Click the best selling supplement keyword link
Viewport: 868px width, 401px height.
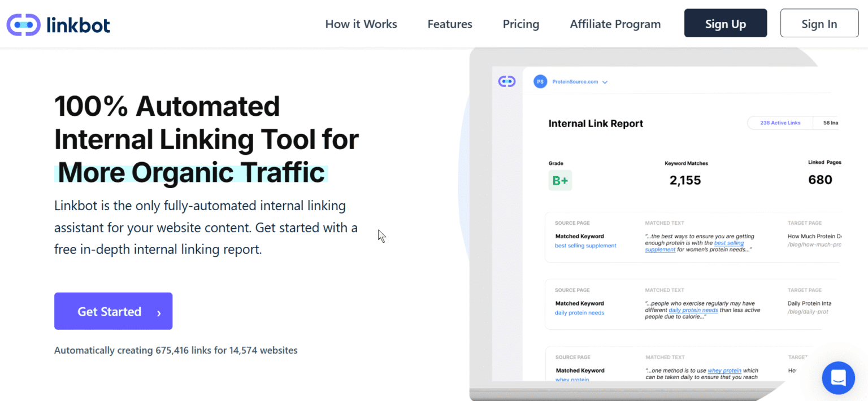click(585, 245)
